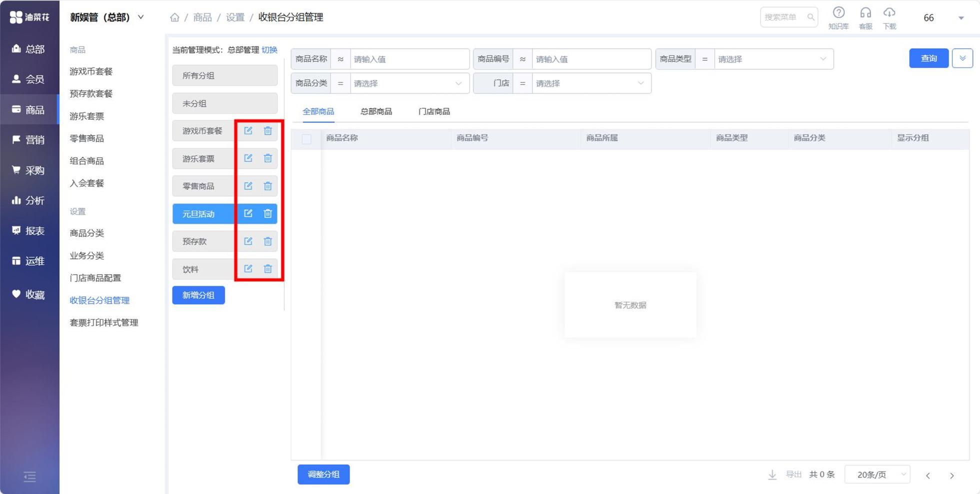The image size is (980, 494).
Task: Expand more filters next to 查询
Action: (x=962, y=58)
